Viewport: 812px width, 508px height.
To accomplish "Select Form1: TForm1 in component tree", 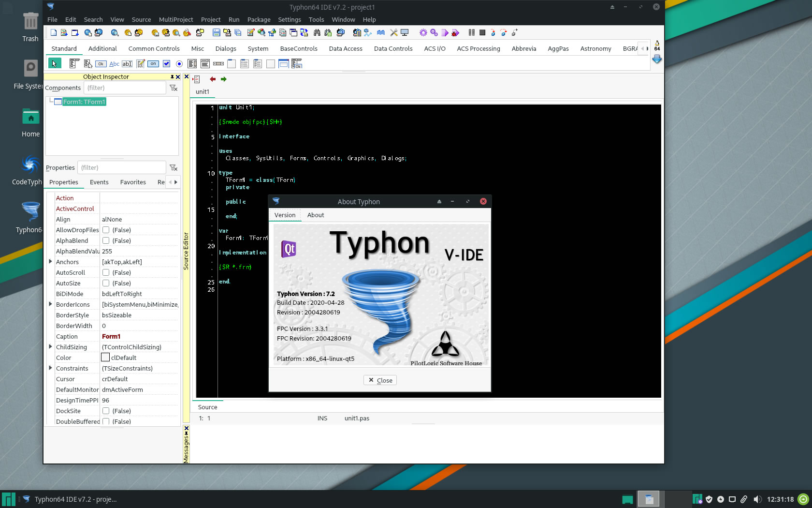I will tap(84, 102).
